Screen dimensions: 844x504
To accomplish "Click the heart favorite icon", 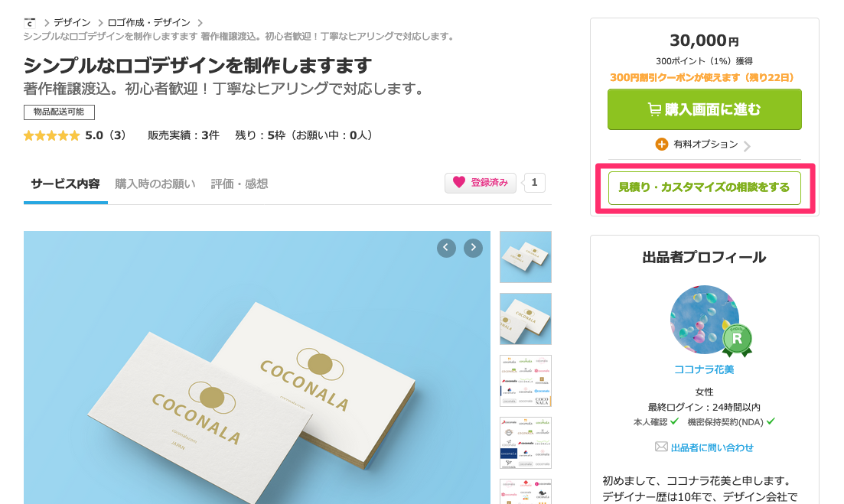I will click(458, 182).
